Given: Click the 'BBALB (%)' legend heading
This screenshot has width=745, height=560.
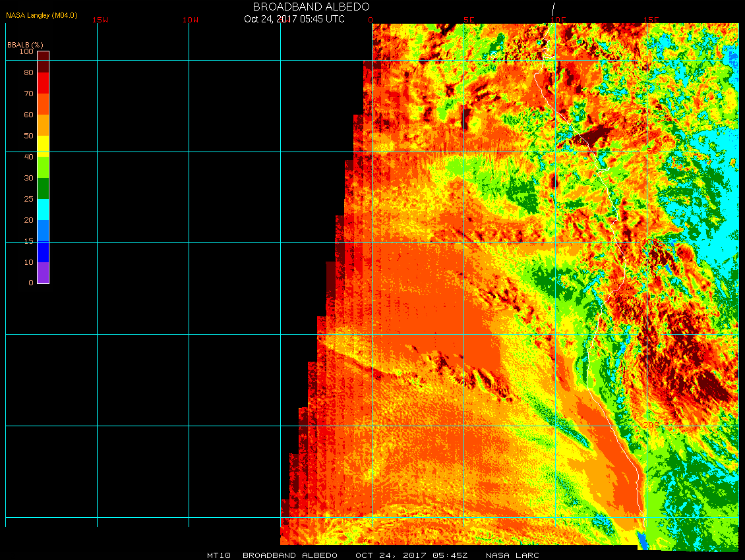Looking at the screenshot, I should tap(25, 45).
